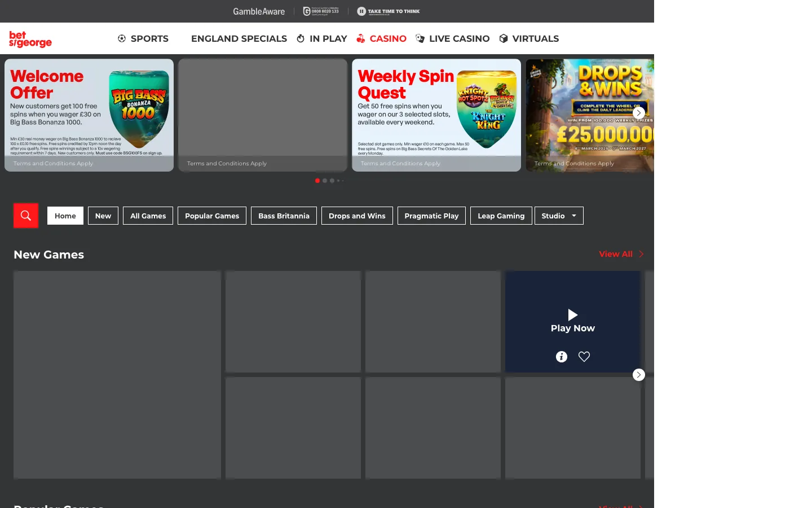
Task: Click the red search icon button
Action: (x=26, y=216)
